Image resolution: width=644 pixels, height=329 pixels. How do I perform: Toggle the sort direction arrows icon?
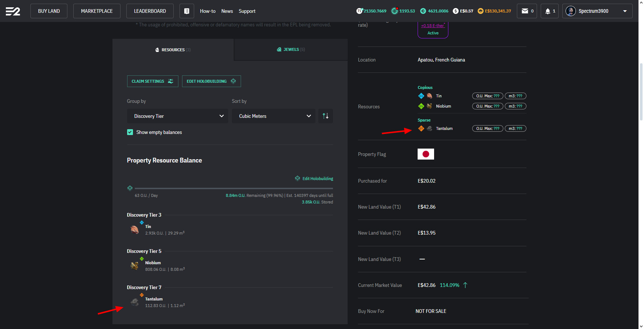[325, 116]
